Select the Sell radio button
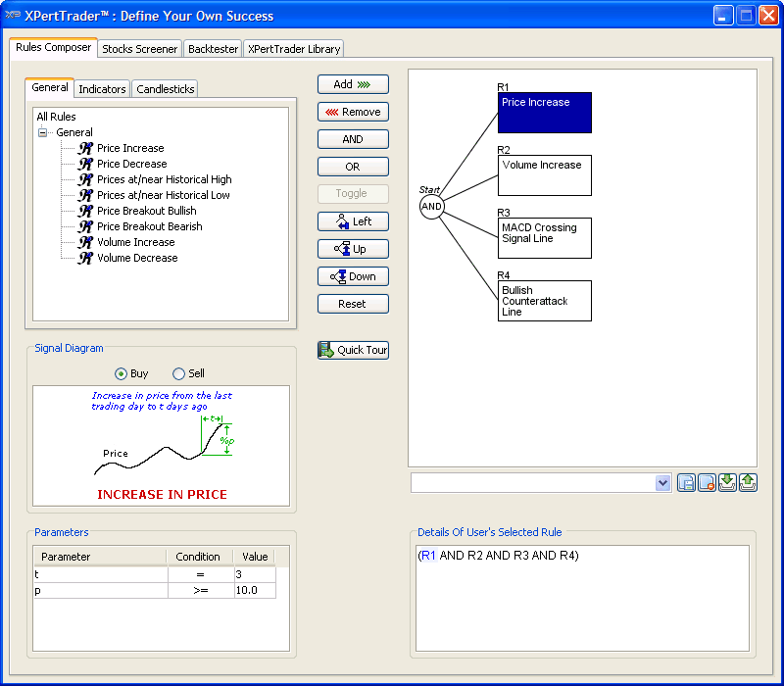 point(178,373)
